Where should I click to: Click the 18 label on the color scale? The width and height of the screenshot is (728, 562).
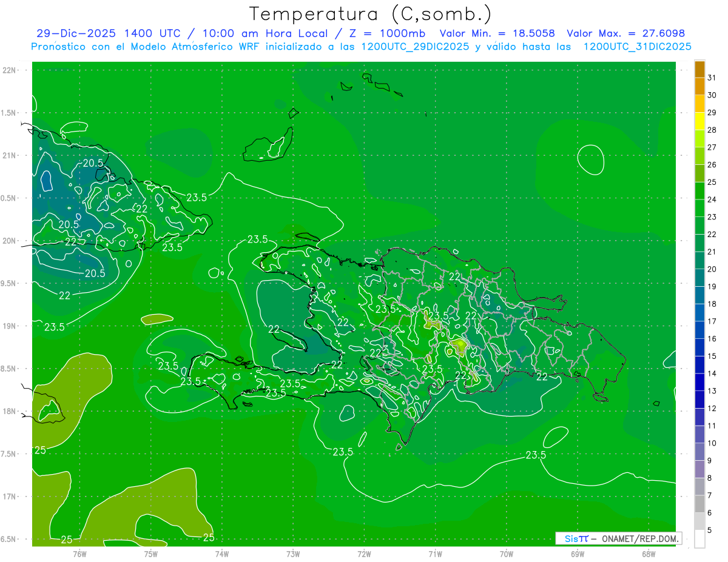(x=712, y=304)
